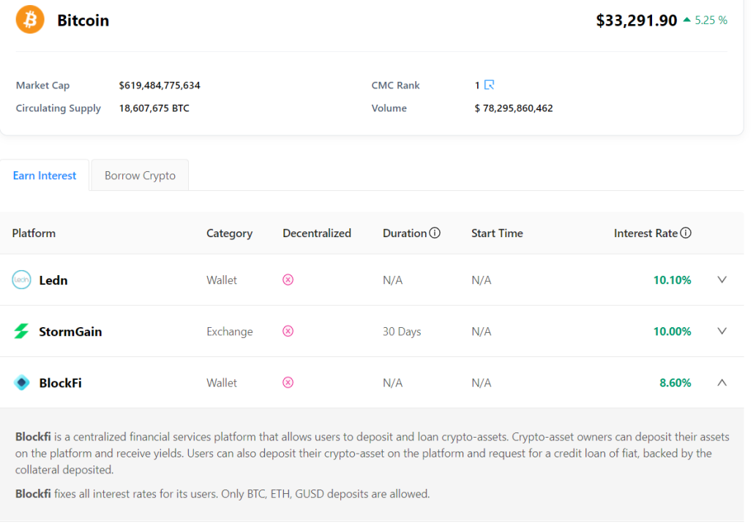This screenshot has width=756, height=532.
Task: Click StormGain's not-decentralized cross icon
Action: click(288, 331)
